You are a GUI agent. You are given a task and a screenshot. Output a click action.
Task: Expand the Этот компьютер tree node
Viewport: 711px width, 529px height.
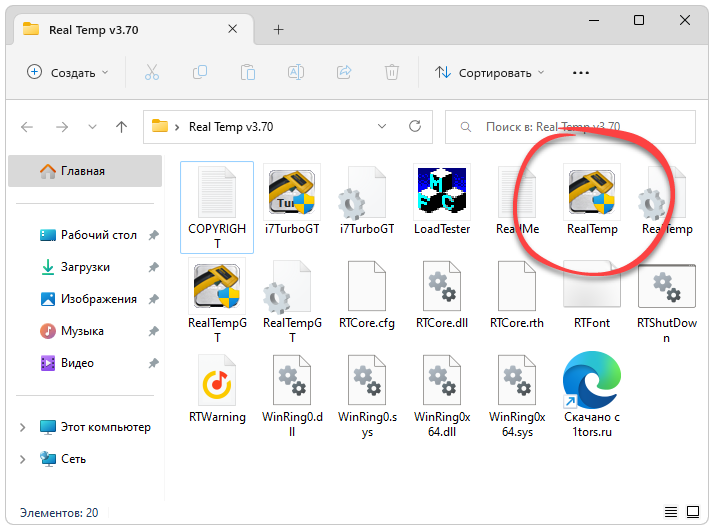coord(22,427)
